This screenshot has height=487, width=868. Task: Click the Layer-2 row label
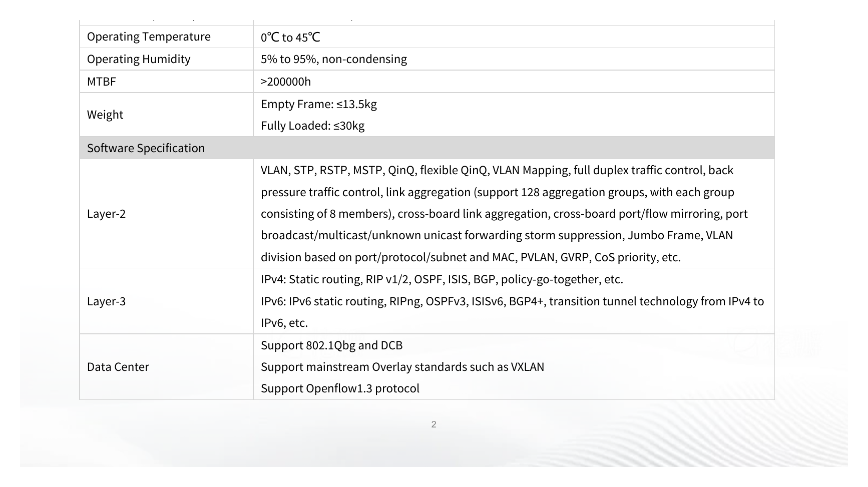(x=106, y=214)
